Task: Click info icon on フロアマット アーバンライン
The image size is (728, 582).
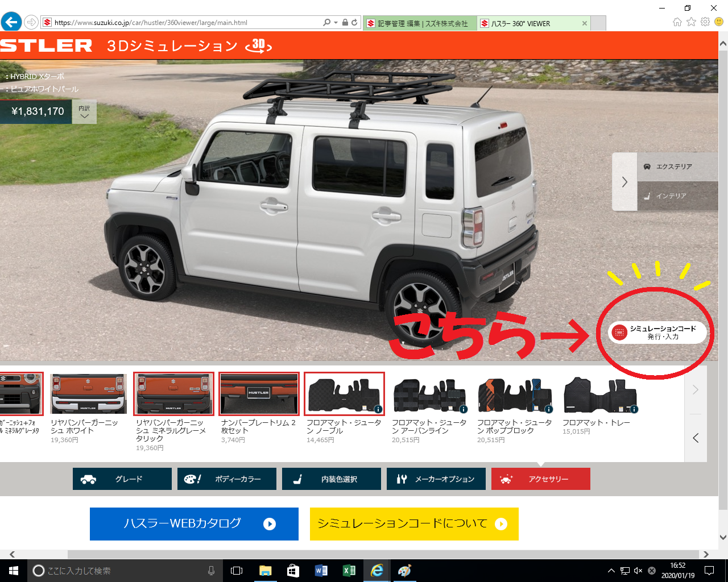Action: pos(464,409)
